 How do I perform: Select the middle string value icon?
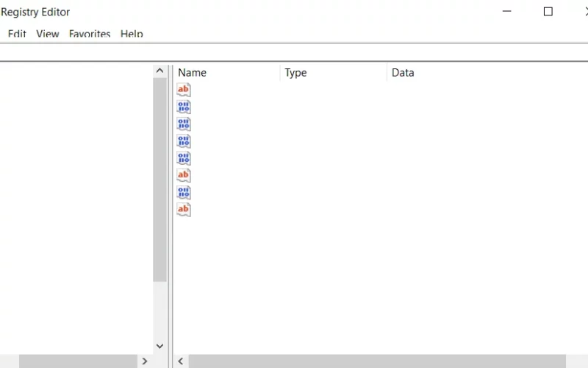click(184, 175)
